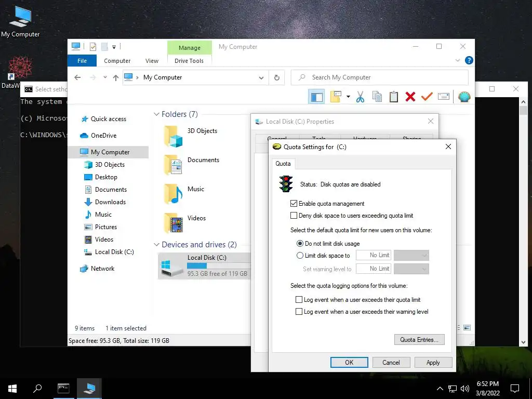The width and height of the screenshot is (532, 399).
Task: Select Pictures in navigation pane
Action: 106,227
